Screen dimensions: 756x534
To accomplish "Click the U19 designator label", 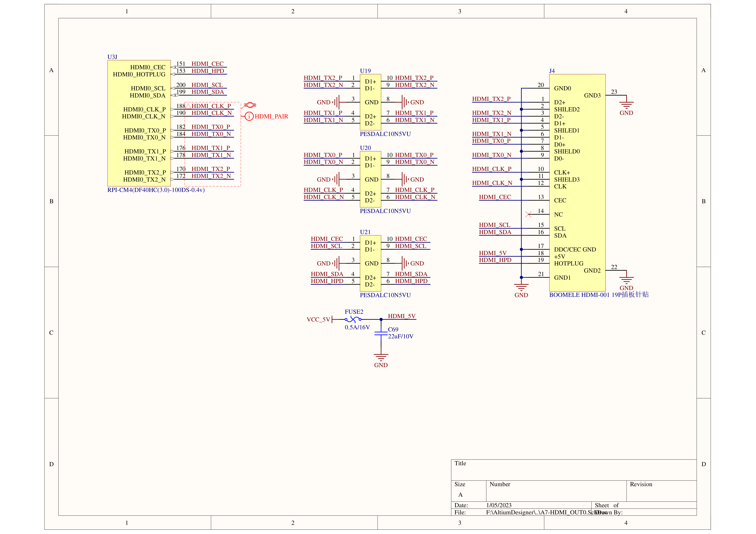I will (x=365, y=71).
